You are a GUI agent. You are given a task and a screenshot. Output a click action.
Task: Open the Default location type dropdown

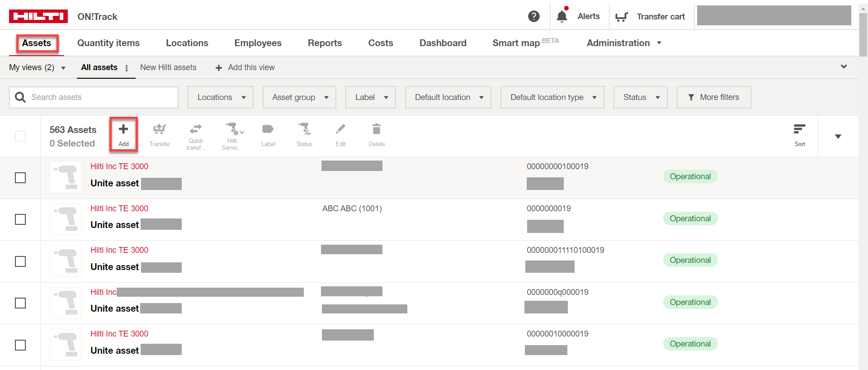coord(552,97)
